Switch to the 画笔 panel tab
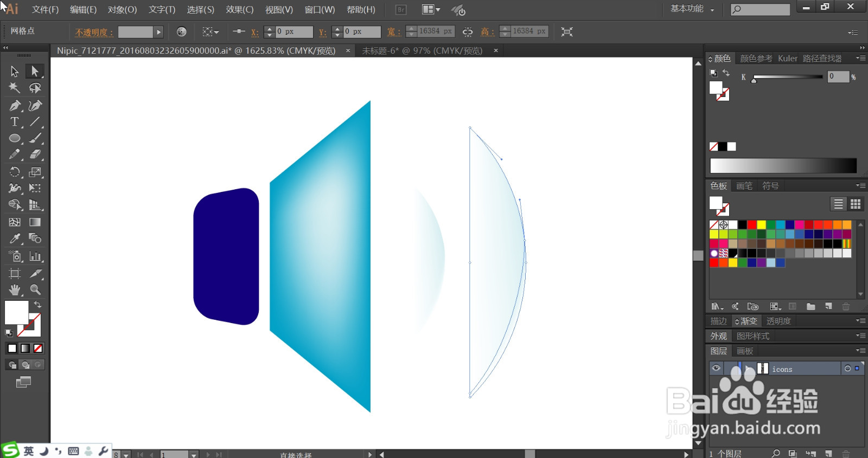This screenshot has width=868, height=458. 744,186
